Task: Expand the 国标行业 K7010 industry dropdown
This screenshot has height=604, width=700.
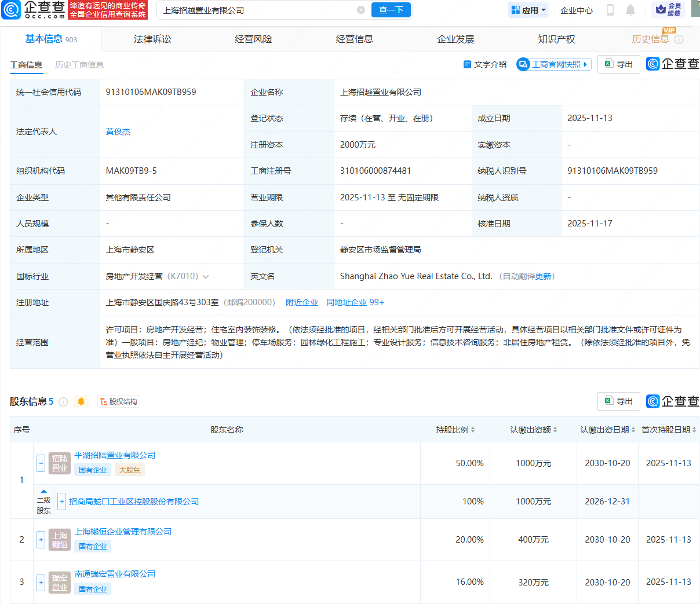Action: click(207, 276)
